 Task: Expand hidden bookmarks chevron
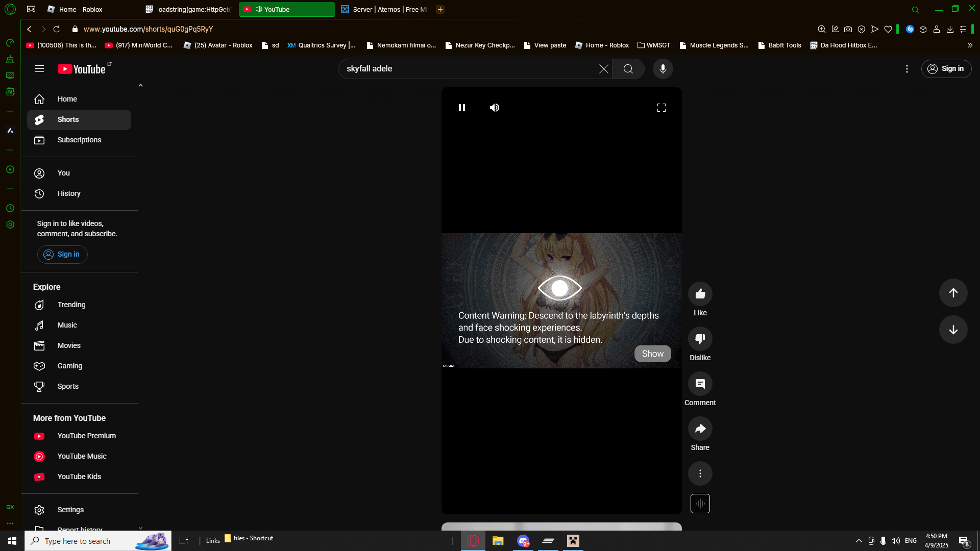pyautogui.click(x=970, y=45)
